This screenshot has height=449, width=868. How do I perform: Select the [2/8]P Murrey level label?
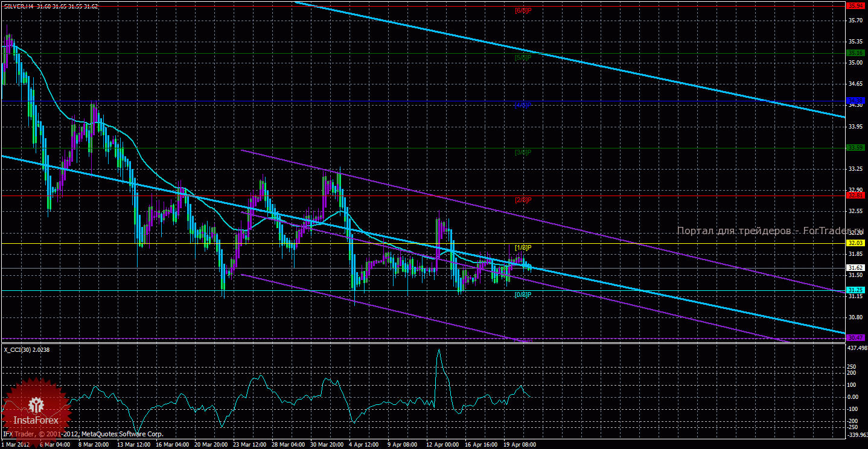(x=523, y=200)
